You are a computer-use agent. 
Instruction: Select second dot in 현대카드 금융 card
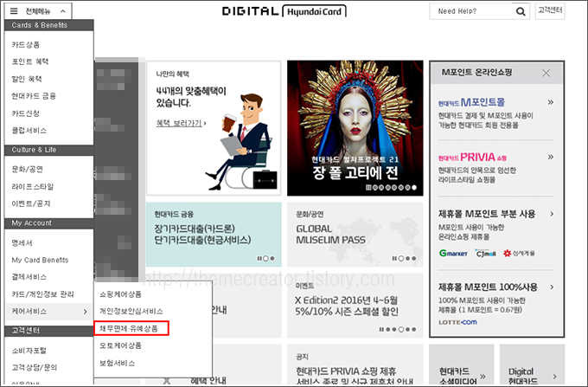(272, 258)
